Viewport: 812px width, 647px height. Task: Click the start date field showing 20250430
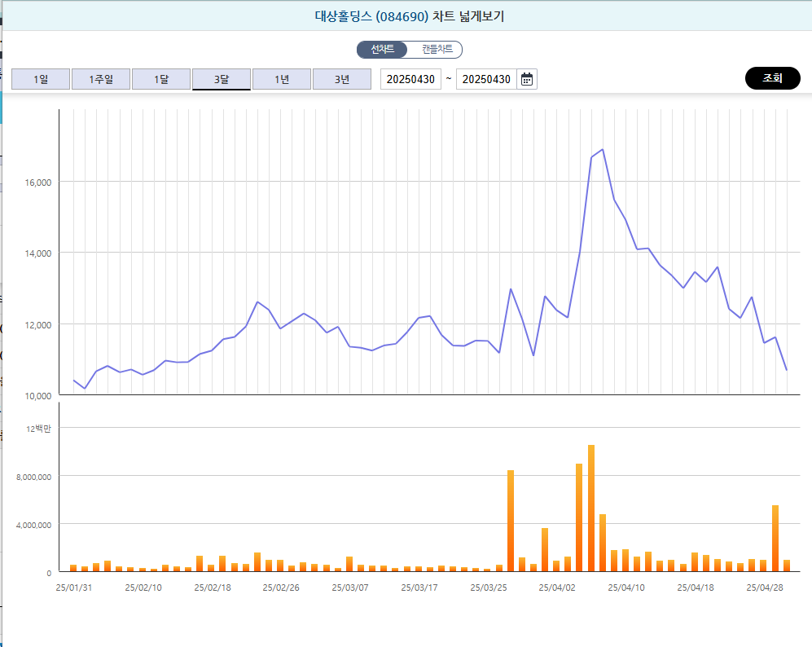[x=410, y=78]
